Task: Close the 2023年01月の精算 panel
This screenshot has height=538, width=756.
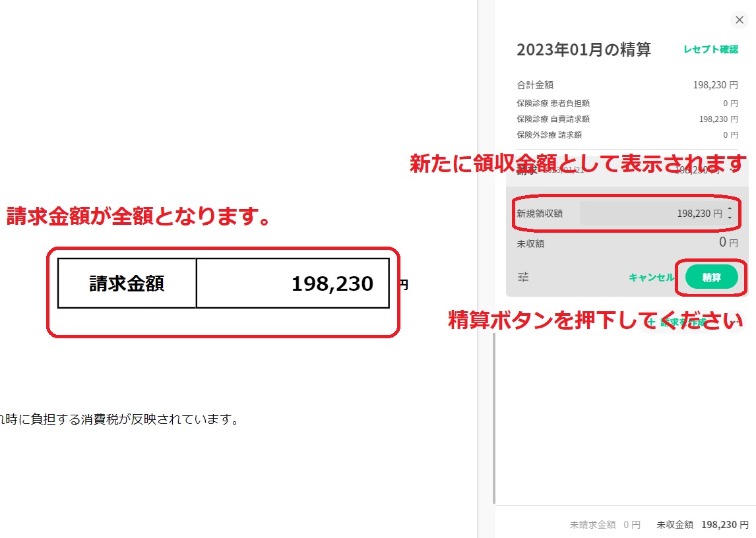Action: coord(740,20)
